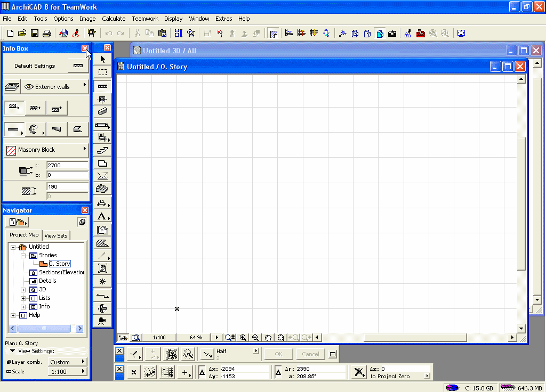Image resolution: width=546 pixels, height=392 pixels.
Task: Select the 0. Story tree item
Action: point(59,264)
